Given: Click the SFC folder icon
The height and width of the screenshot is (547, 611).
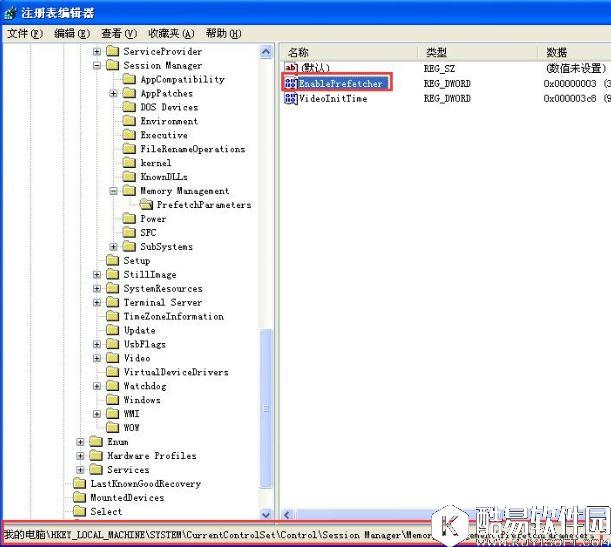Looking at the screenshot, I should (x=129, y=233).
